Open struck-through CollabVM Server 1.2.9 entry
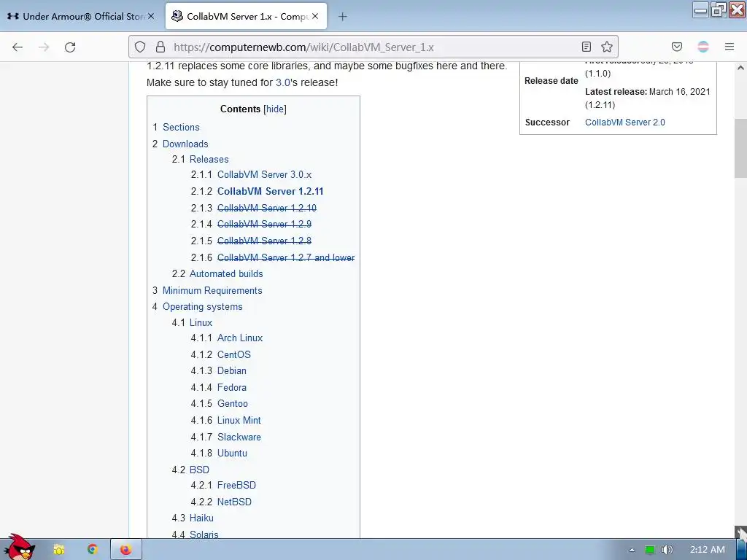Screen dimensions: 747x560 click(264, 224)
